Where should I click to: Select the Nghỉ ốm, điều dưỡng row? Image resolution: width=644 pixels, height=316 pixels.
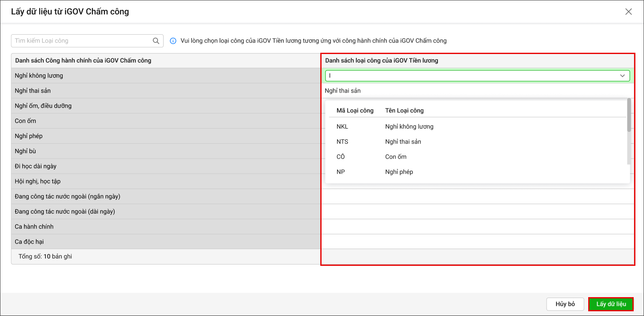(166, 106)
